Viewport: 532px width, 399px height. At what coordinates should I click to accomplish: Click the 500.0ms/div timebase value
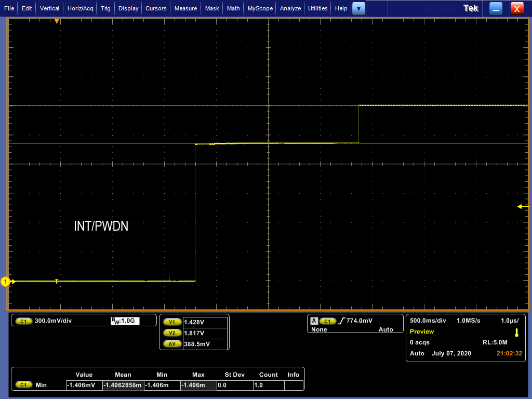tap(428, 321)
